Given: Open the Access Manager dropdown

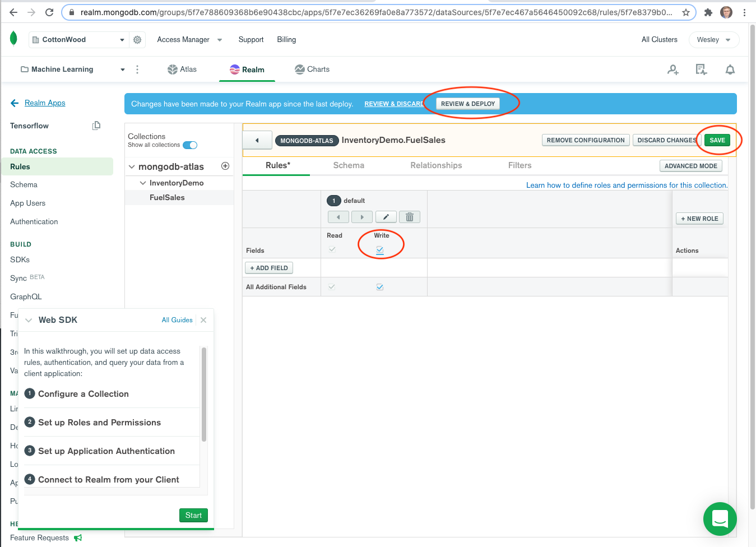Looking at the screenshot, I should [189, 40].
